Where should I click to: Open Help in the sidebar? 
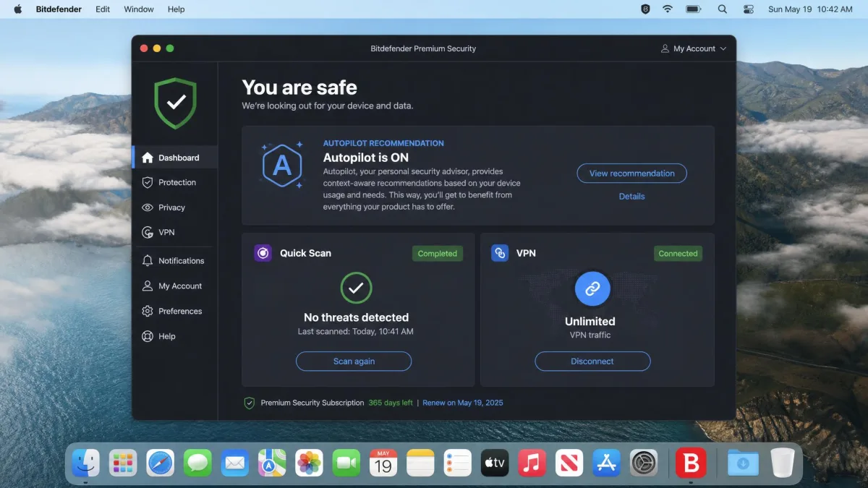click(174, 336)
